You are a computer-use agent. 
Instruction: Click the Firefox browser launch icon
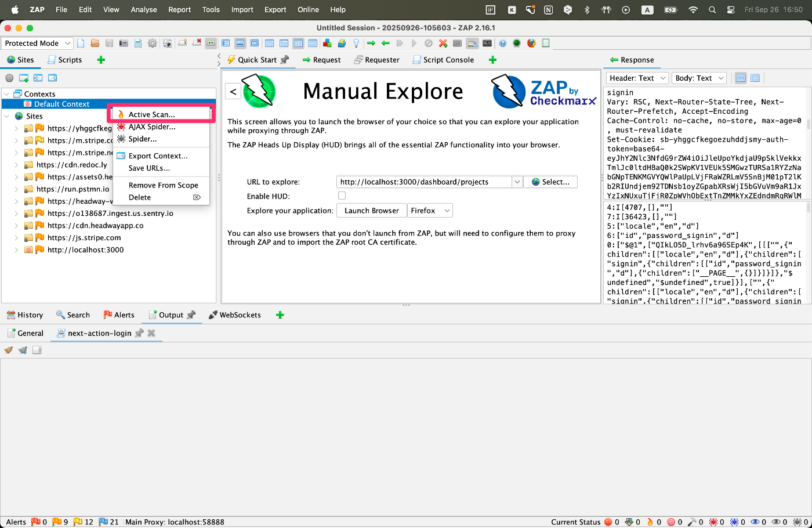click(531, 43)
